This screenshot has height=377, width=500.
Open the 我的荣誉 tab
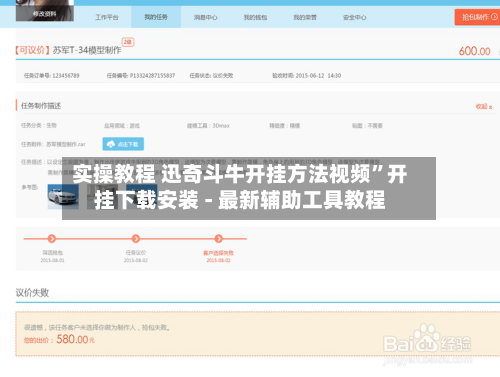pyautogui.click(x=305, y=17)
